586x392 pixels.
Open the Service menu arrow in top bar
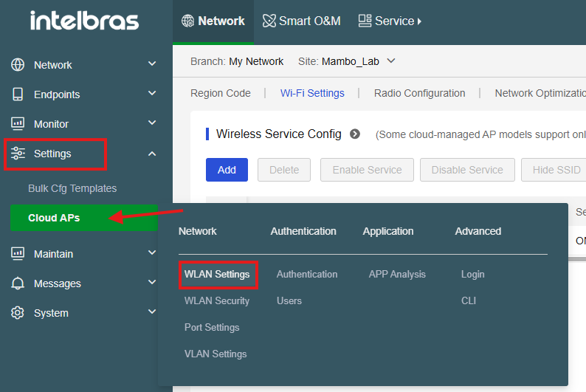point(419,21)
